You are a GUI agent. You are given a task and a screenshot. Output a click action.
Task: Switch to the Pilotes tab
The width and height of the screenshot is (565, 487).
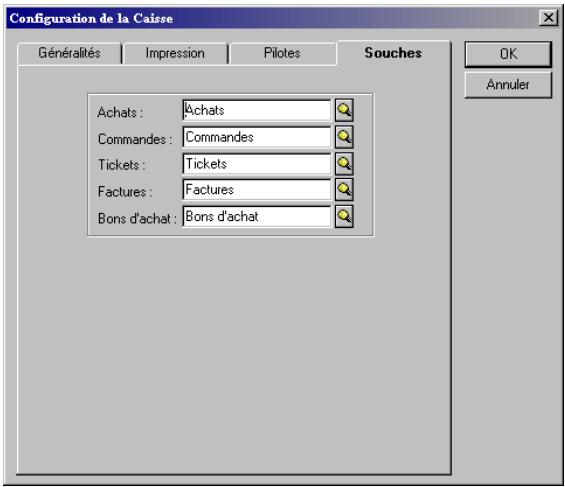(x=282, y=53)
